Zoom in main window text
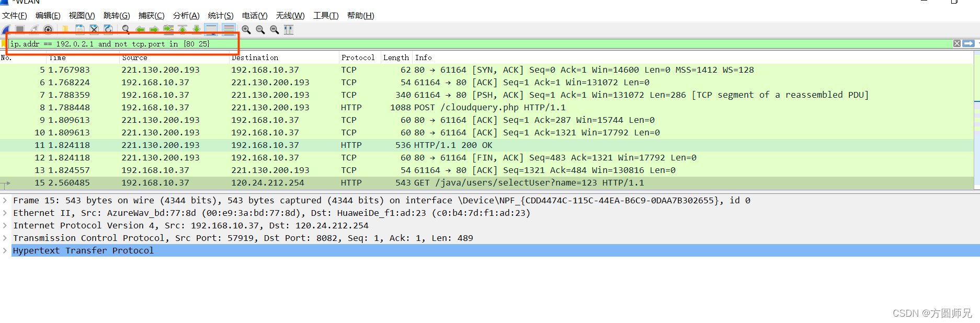980x323 pixels. click(x=246, y=30)
